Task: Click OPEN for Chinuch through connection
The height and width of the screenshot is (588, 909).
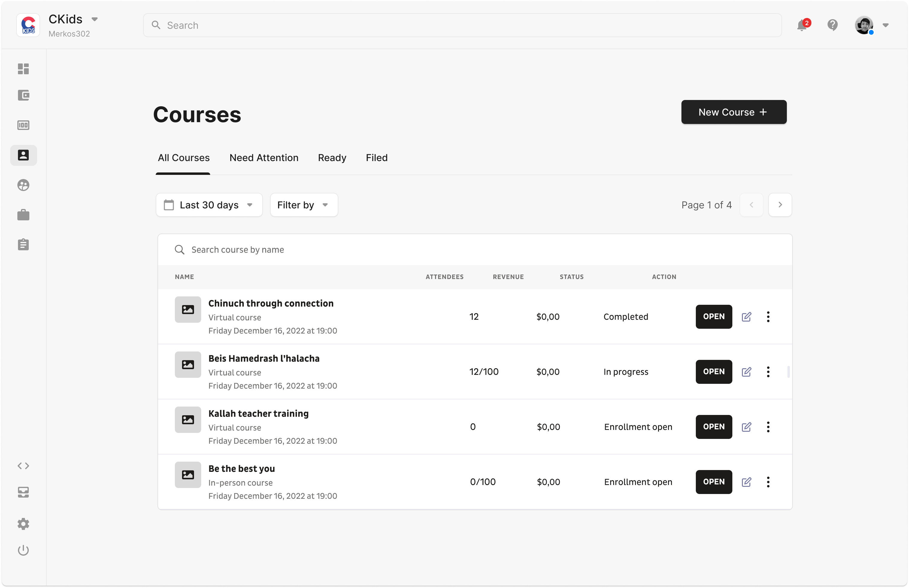Action: click(x=713, y=316)
